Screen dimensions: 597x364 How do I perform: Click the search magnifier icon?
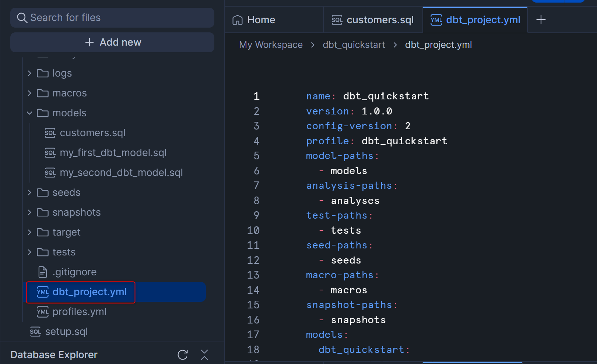point(22,18)
